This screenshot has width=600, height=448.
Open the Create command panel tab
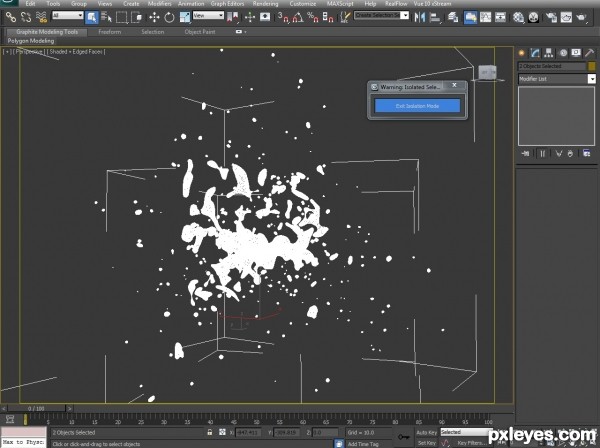tap(521, 53)
